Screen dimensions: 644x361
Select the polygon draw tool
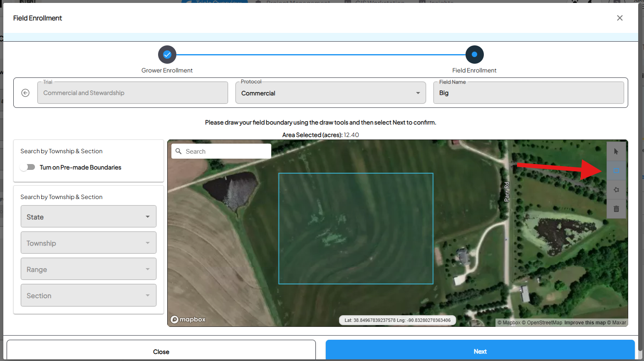pyautogui.click(x=616, y=190)
